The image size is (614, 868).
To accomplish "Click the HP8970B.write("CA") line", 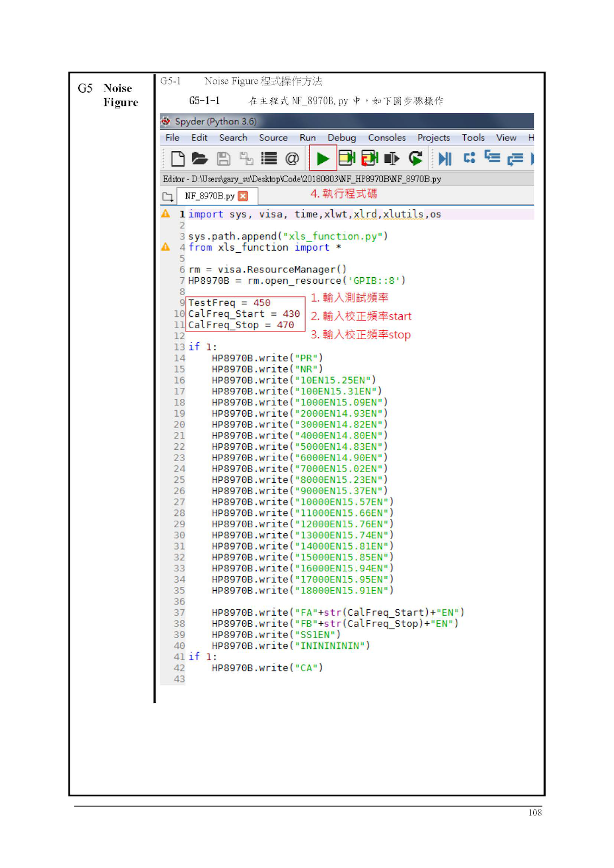I will pyautogui.click(x=267, y=668).
